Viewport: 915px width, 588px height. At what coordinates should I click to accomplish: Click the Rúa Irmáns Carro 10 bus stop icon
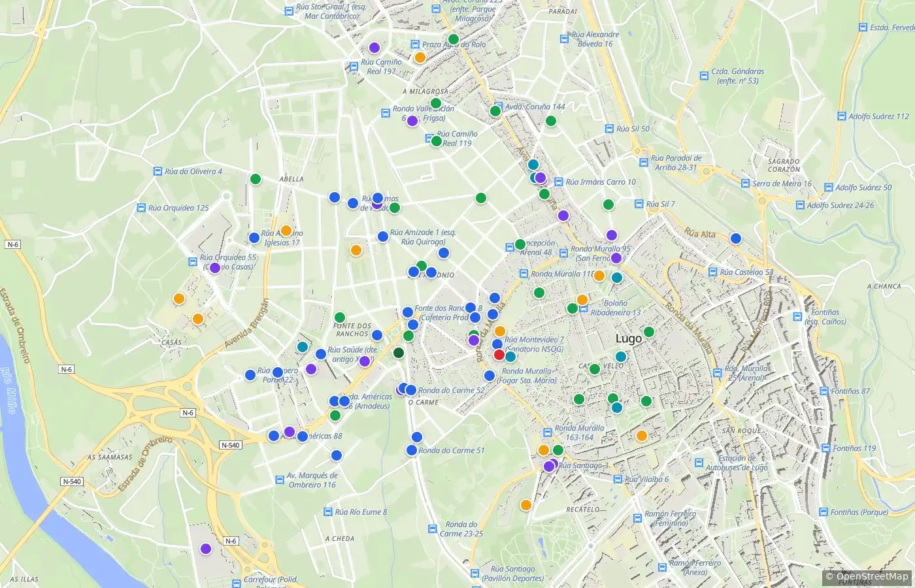559,182
